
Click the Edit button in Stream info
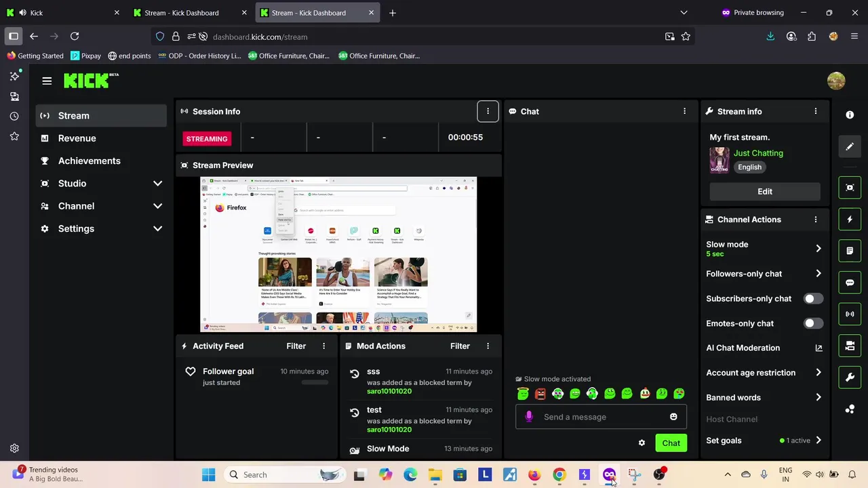click(765, 192)
